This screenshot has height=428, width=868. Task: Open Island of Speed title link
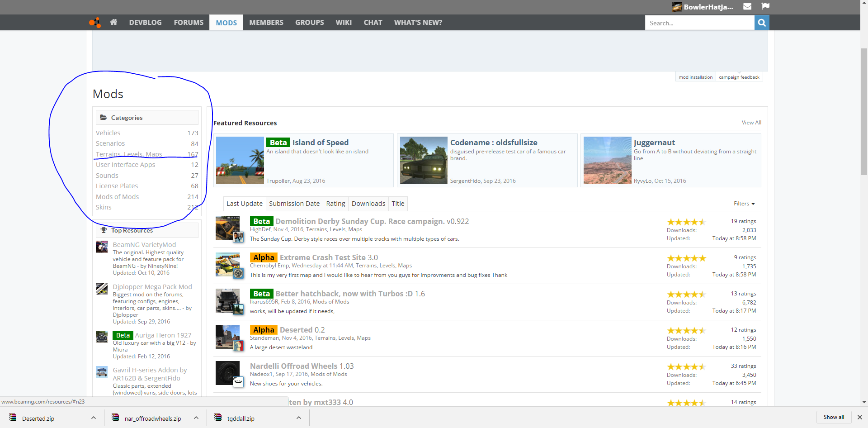(x=320, y=143)
